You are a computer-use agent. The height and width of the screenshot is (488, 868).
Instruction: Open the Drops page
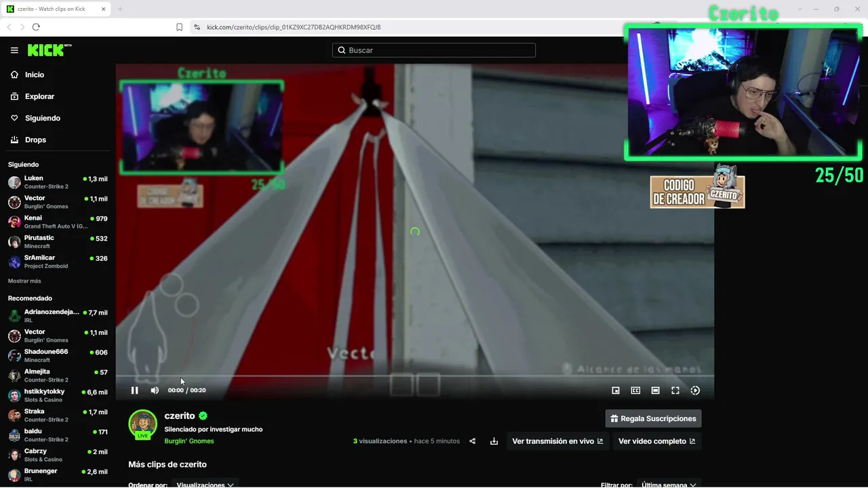pos(35,140)
